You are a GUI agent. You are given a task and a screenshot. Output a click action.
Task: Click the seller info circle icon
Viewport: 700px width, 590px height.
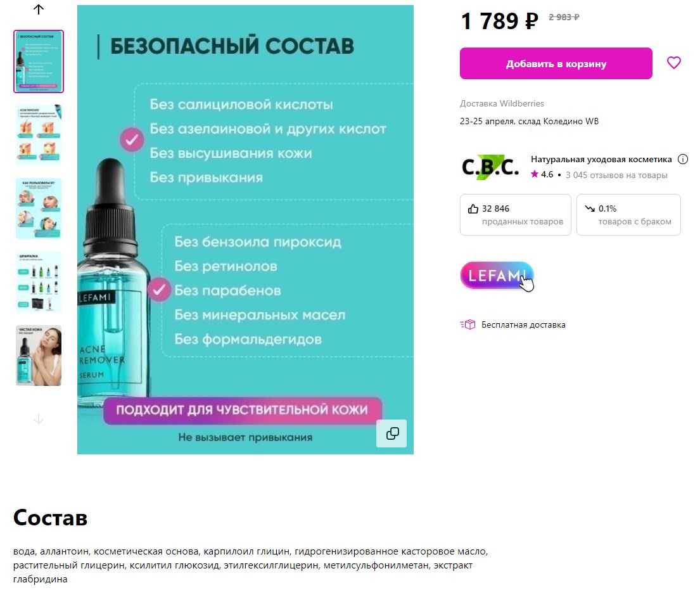(x=683, y=159)
